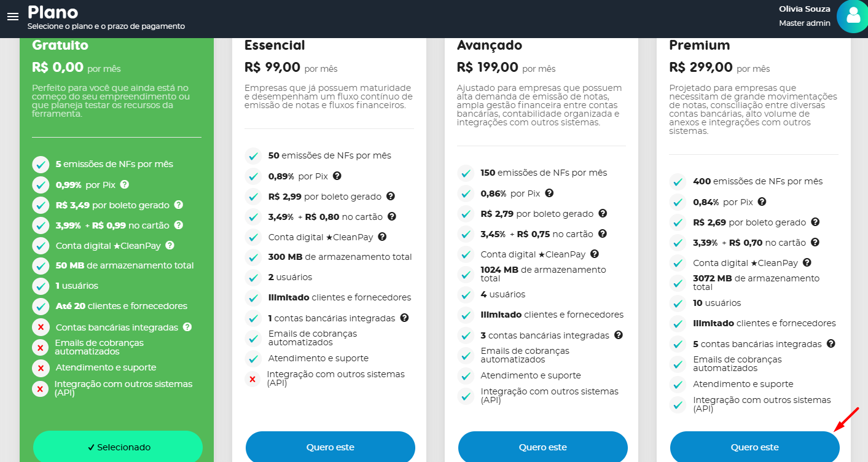Click Olivia Souza's profile avatar
868x462 pixels.
[852, 17]
